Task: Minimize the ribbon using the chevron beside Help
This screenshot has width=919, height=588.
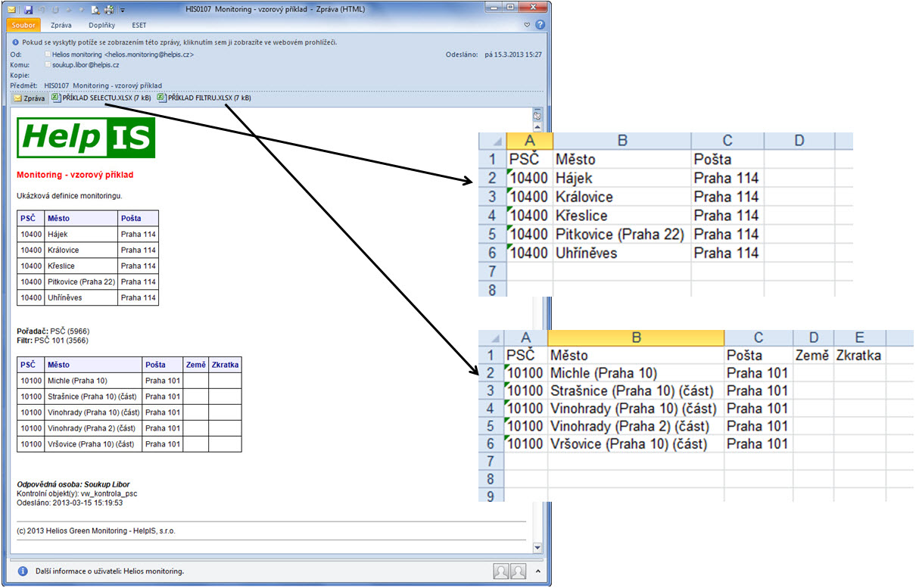Action: (528, 25)
